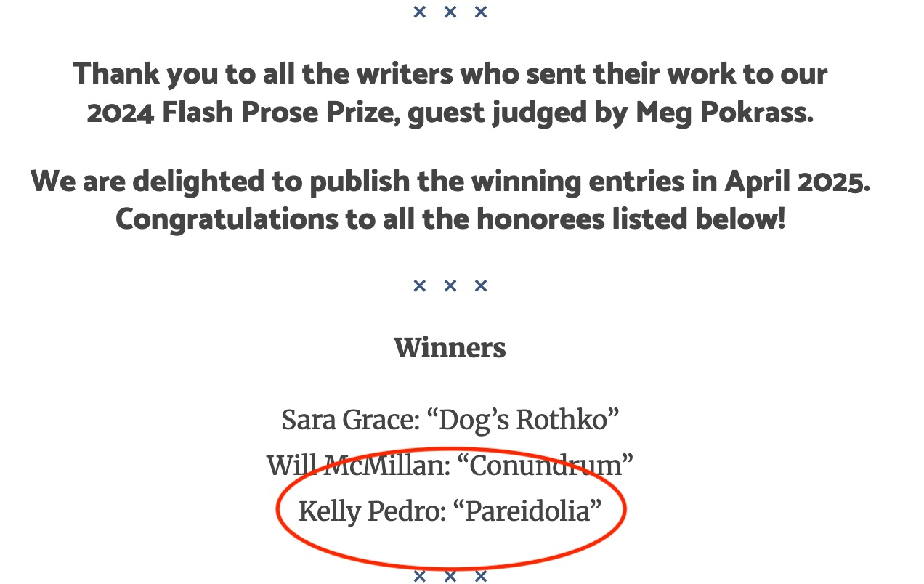Viewport: 924px width, 584px height.
Task: Click the middle X in the bottom divider
Action: (x=450, y=577)
